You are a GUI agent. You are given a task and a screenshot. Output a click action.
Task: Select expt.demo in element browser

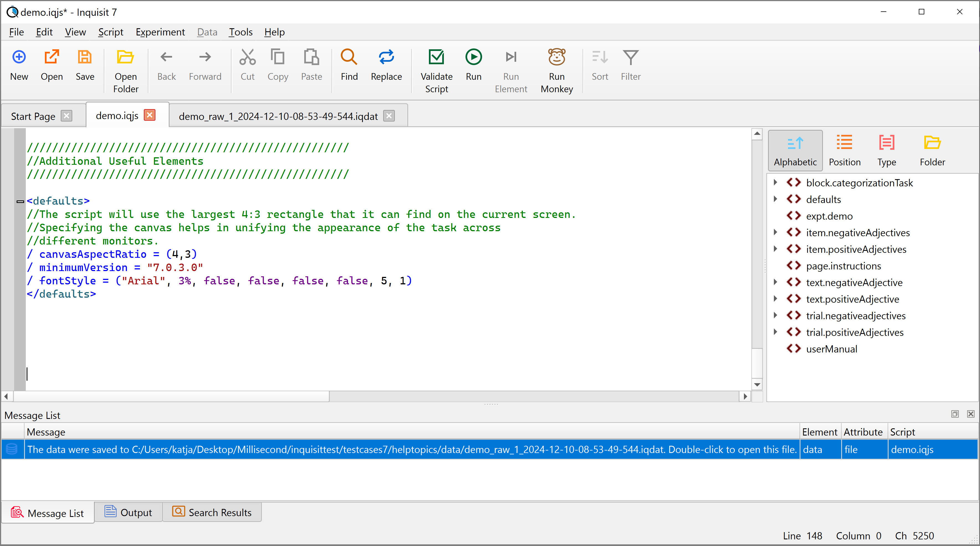[829, 216]
